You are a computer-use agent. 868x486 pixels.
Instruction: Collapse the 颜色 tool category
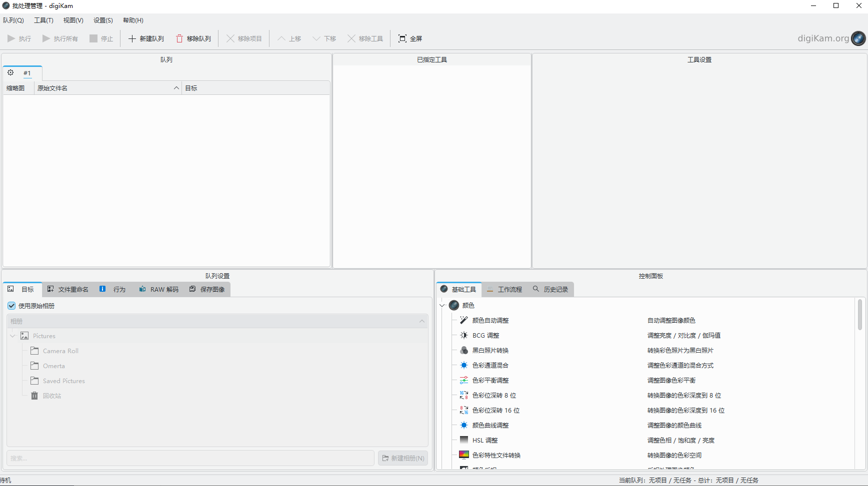(x=442, y=305)
